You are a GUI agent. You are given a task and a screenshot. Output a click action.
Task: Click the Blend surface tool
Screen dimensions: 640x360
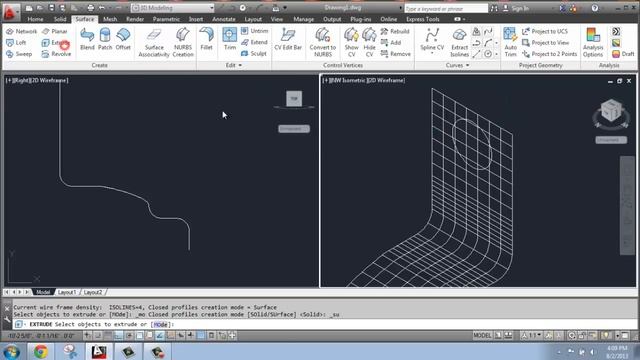[87, 39]
